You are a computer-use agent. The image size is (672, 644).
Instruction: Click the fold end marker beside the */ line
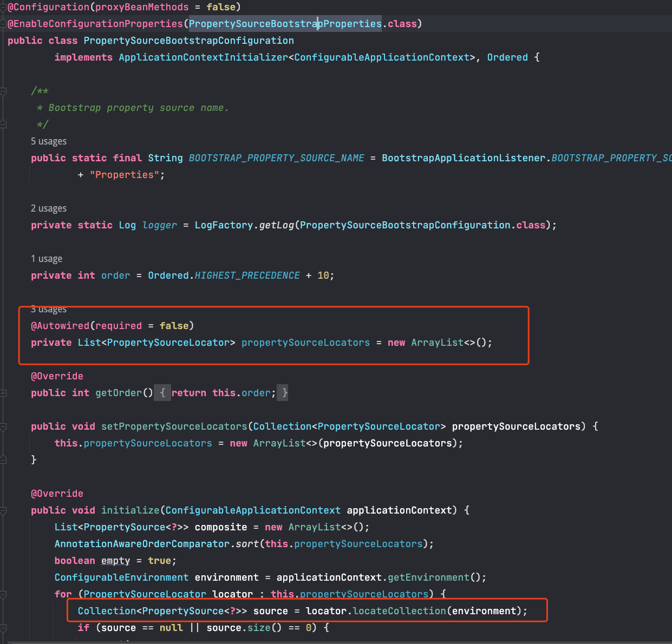tap(3, 124)
